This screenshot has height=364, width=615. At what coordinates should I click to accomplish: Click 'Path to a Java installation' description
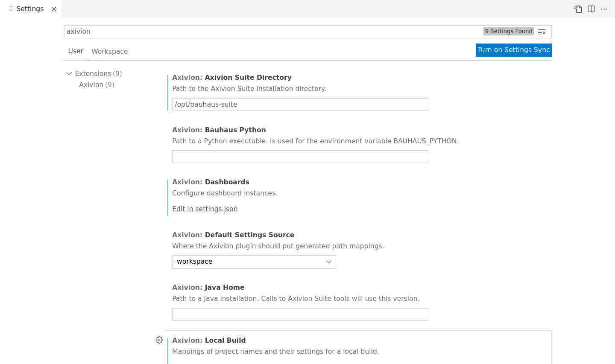296,299
